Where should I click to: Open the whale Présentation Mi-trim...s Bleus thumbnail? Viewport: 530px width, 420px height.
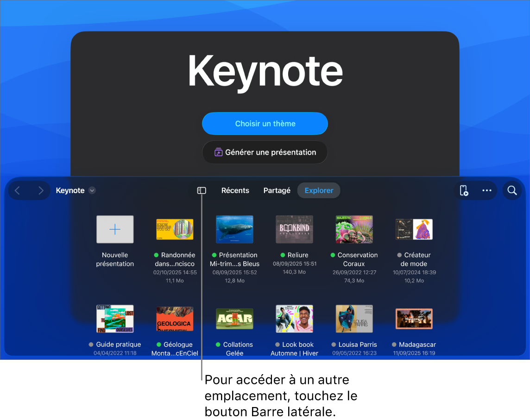pyautogui.click(x=234, y=229)
